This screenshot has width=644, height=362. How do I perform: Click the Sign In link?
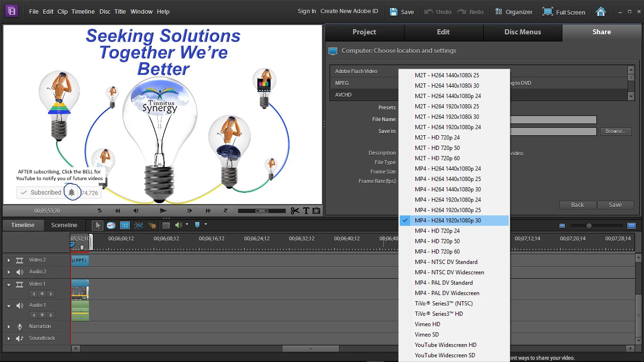(307, 11)
